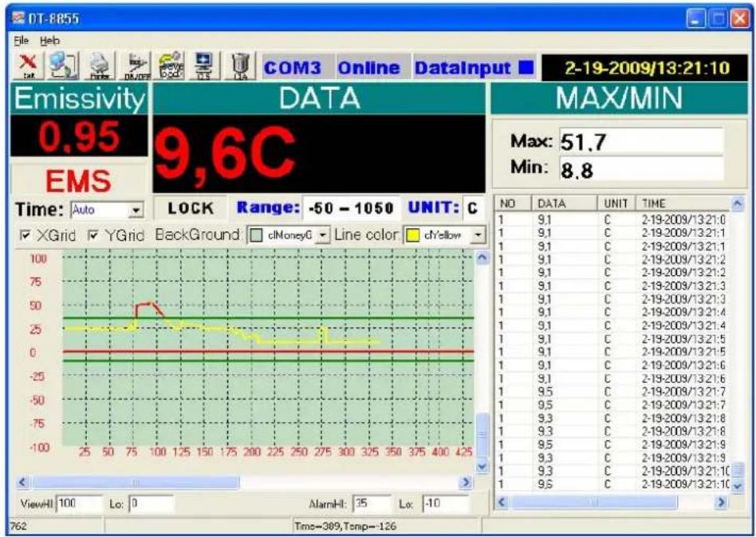Click the MAX/MIN panel header
This screenshot has width=756, height=537.
tap(619, 98)
